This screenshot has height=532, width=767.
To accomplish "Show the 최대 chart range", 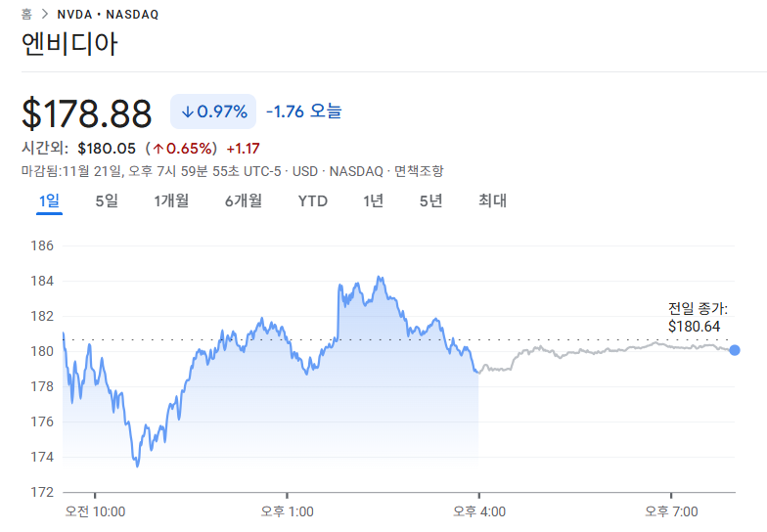I will [492, 201].
